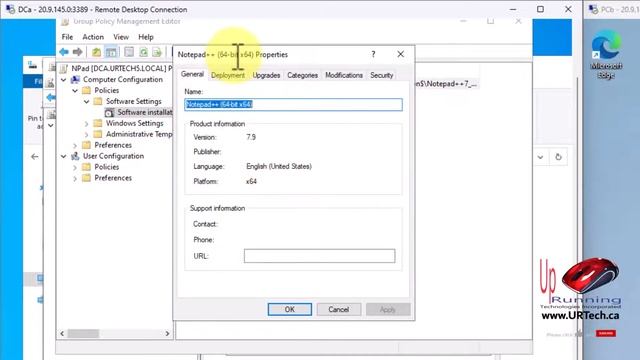Click the package Name input field
The height and width of the screenshot is (360, 640).
(293, 104)
